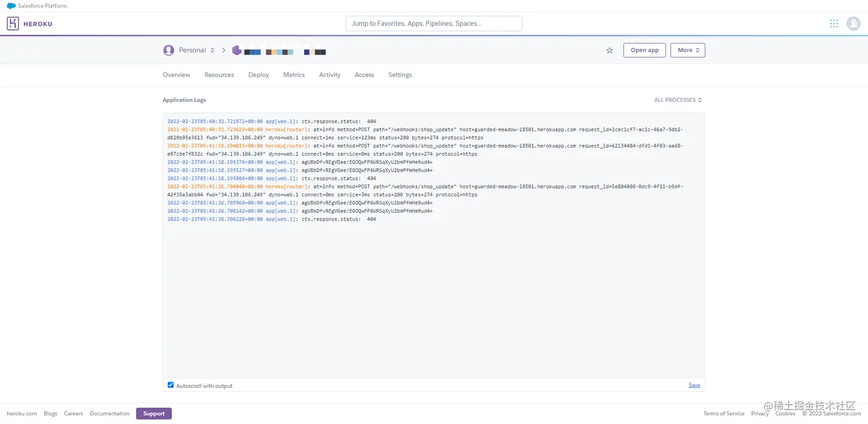Click the HEROKU wordmark text

(38, 24)
